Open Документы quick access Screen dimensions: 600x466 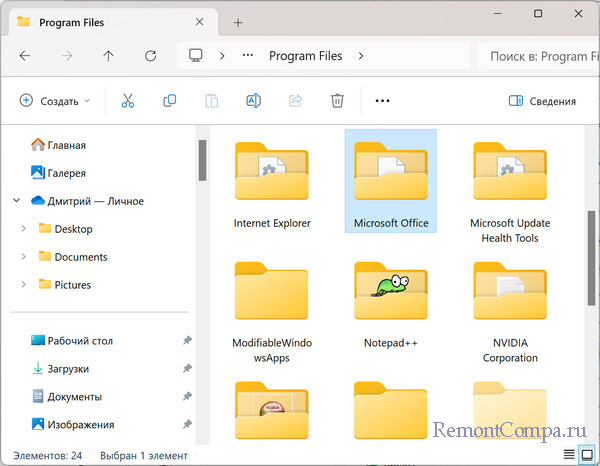tap(67, 397)
